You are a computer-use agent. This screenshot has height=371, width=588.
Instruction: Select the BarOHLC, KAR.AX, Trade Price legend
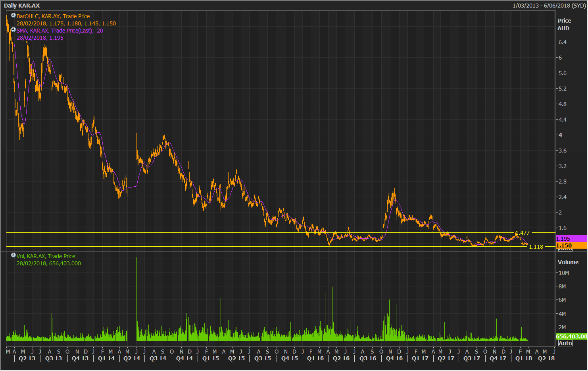(x=53, y=16)
